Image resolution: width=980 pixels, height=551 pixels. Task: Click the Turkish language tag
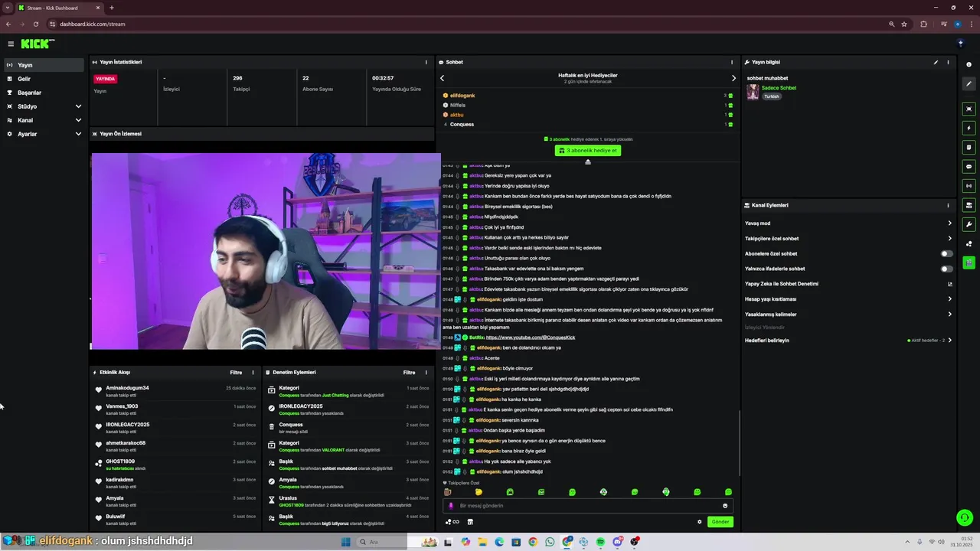coord(771,96)
